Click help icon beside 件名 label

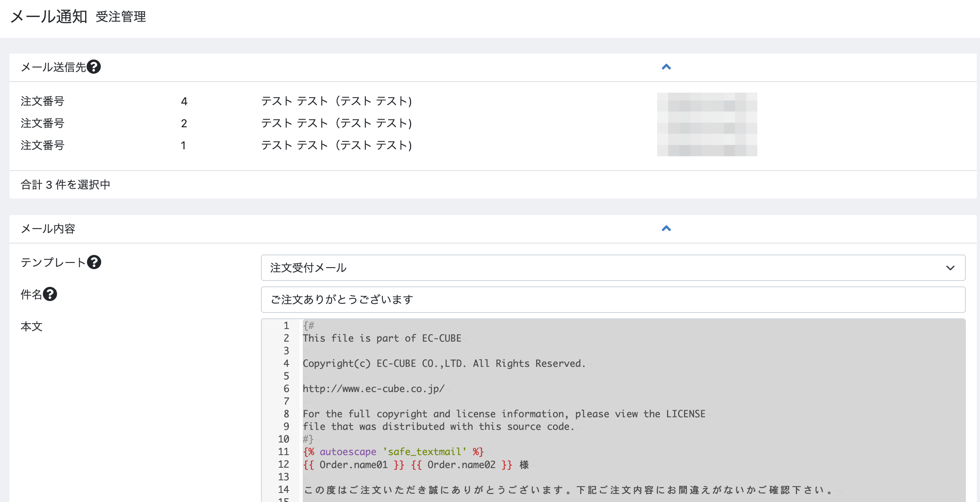(x=50, y=294)
